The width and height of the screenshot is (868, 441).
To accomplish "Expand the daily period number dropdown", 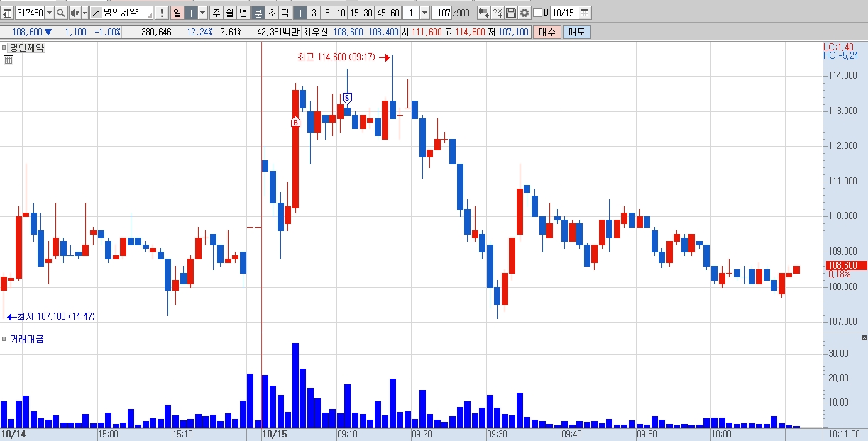I will click(202, 13).
